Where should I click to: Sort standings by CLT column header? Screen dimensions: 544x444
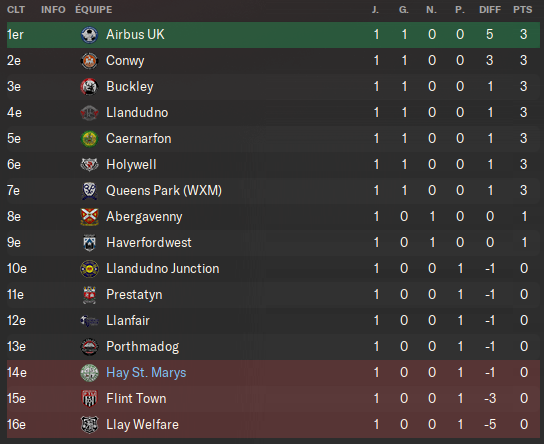click(16, 10)
